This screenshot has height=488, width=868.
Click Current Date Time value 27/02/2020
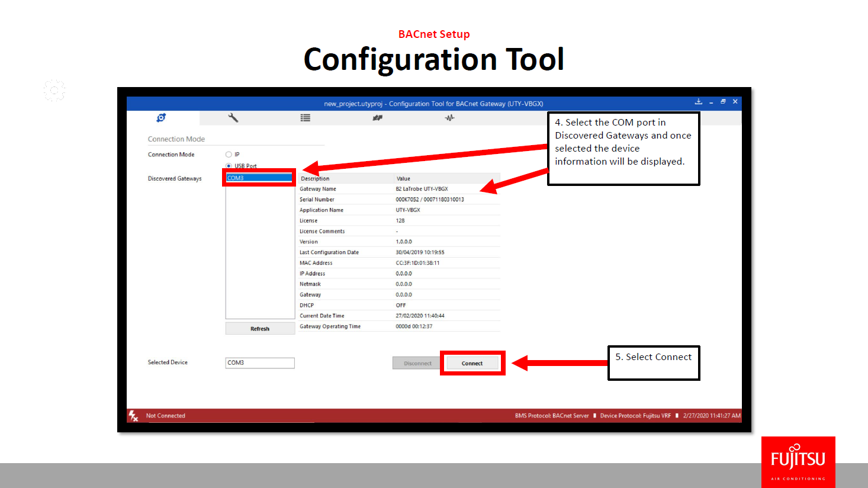tap(420, 316)
